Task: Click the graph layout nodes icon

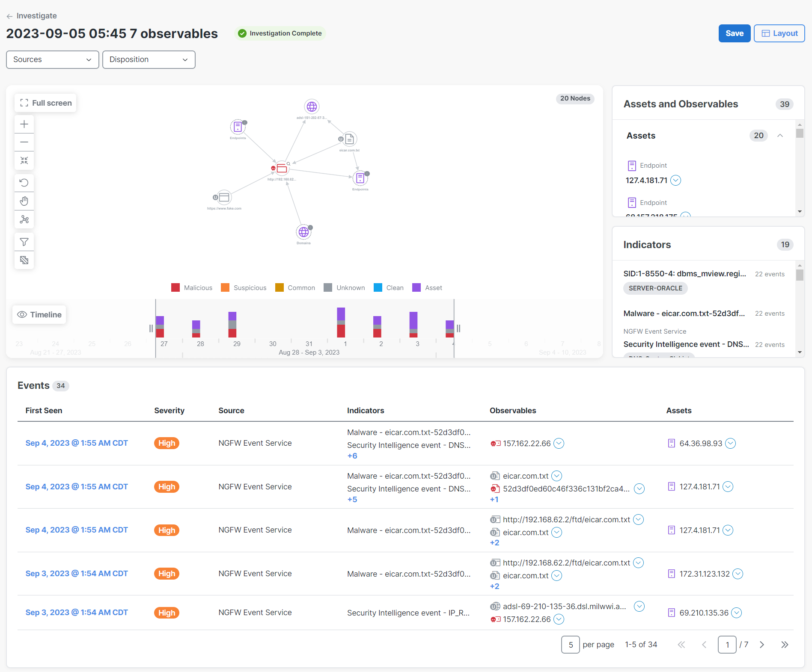Action: (x=24, y=219)
